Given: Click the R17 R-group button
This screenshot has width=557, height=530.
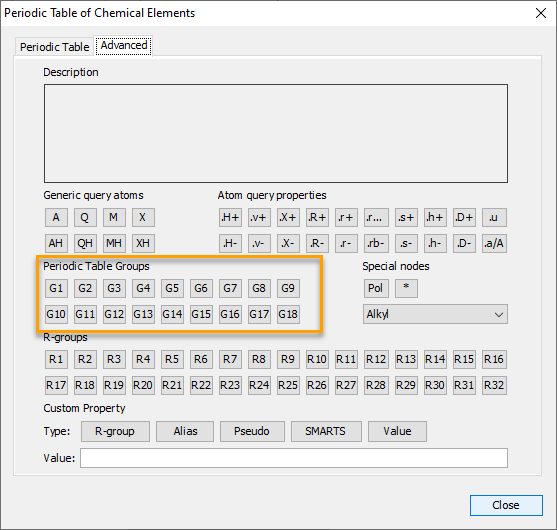Looking at the screenshot, I should 56,385.
